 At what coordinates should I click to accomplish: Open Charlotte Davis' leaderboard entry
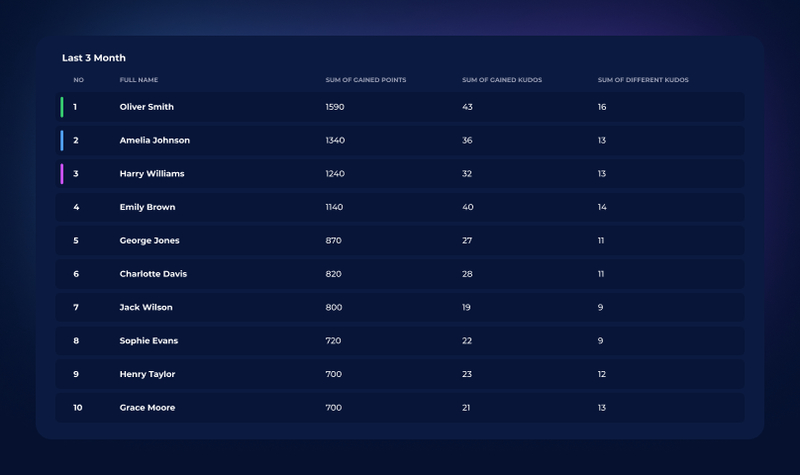coord(153,274)
